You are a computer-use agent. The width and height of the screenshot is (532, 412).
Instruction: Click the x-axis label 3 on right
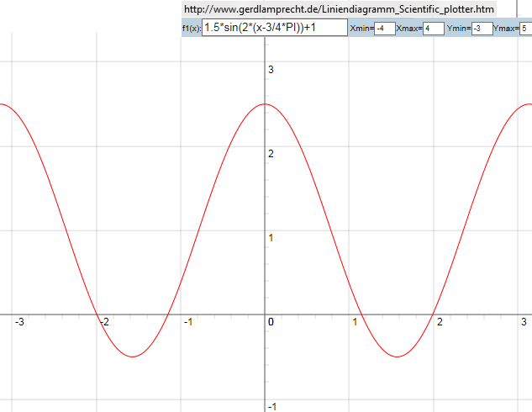coord(524,322)
